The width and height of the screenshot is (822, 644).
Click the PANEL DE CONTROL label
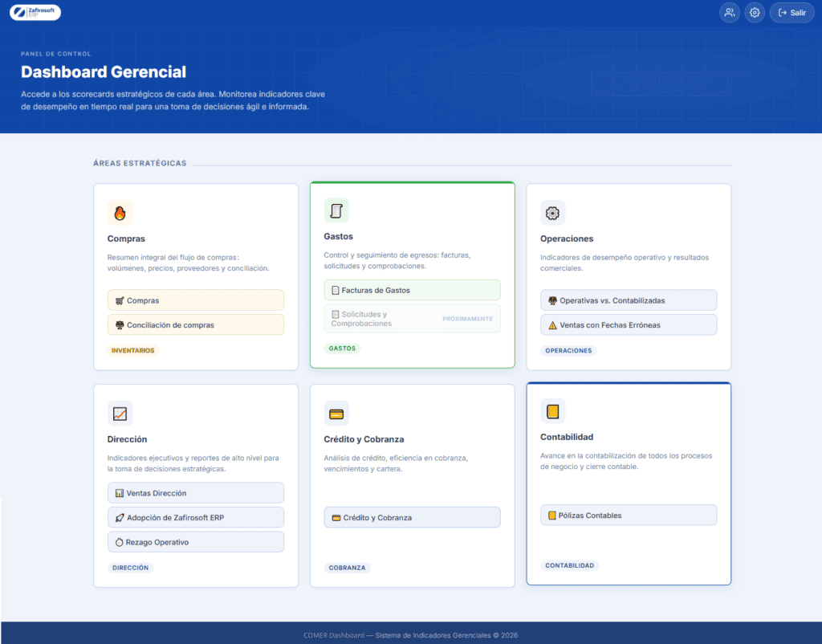click(x=56, y=54)
